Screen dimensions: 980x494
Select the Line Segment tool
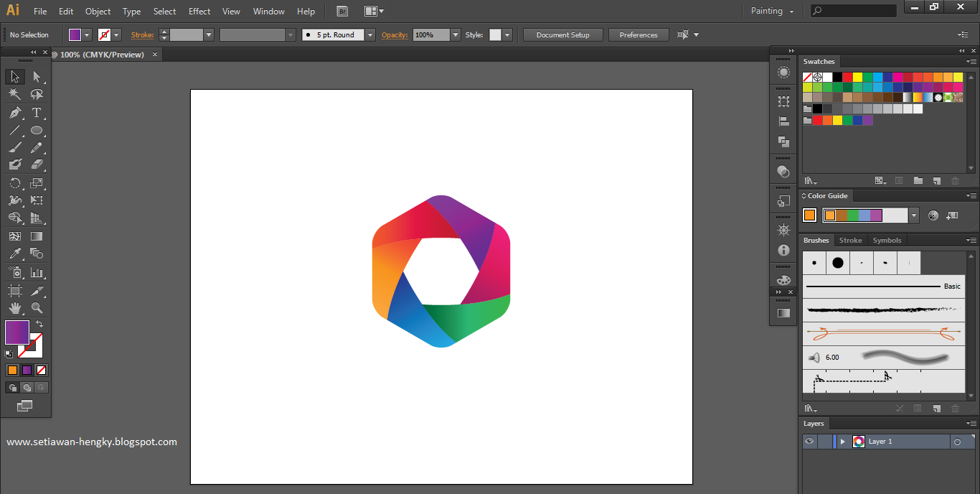click(15, 131)
